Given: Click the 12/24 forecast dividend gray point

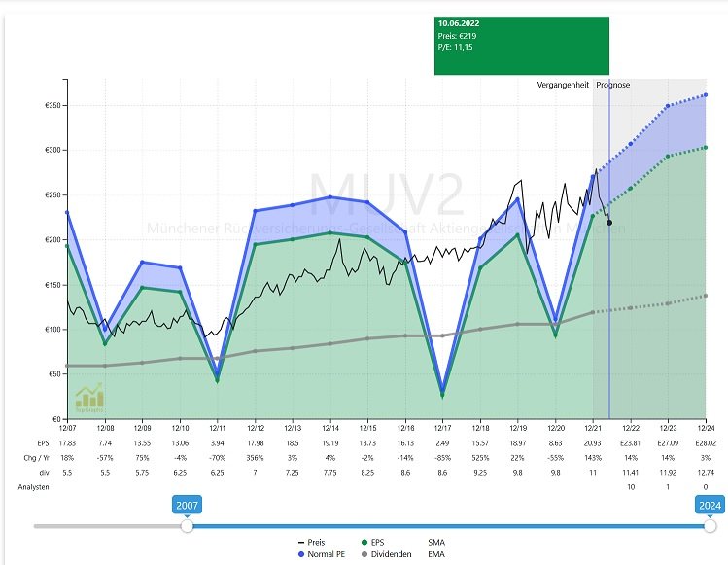Looking at the screenshot, I should (706, 296).
